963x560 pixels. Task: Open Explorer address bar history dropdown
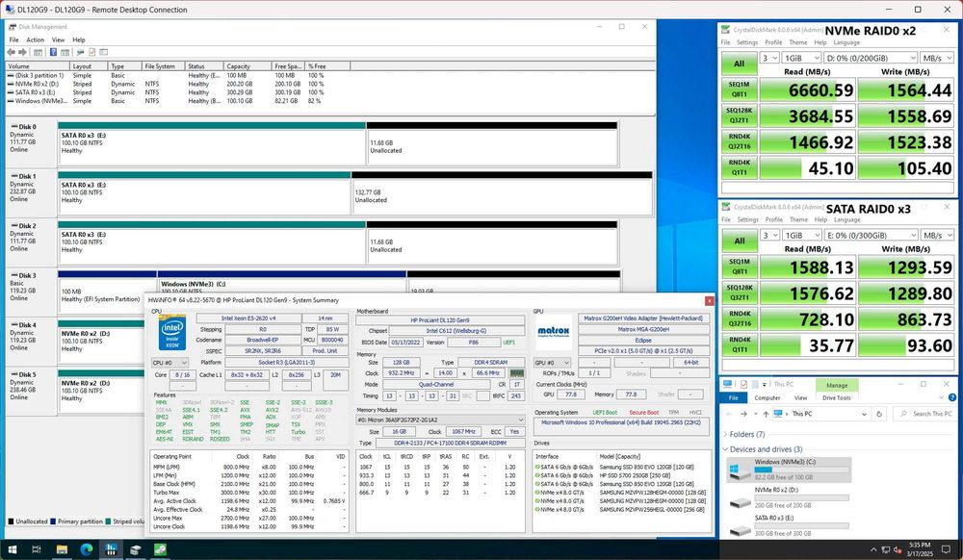pos(864,414)
